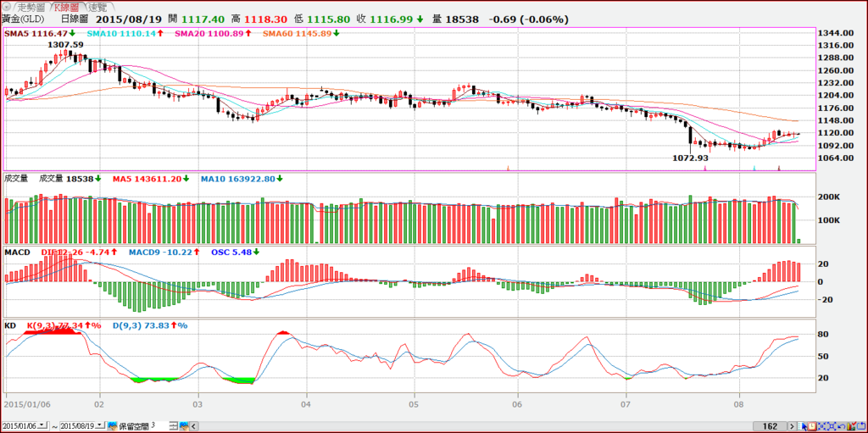Open the end date 2015/08/19 dropdown
The height and width of the screenshot is (433, 868).
click(x=100, y=426)
